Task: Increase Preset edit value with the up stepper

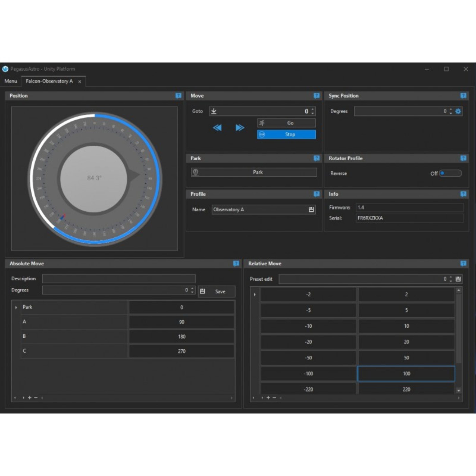Action: (x=451, y=277)
